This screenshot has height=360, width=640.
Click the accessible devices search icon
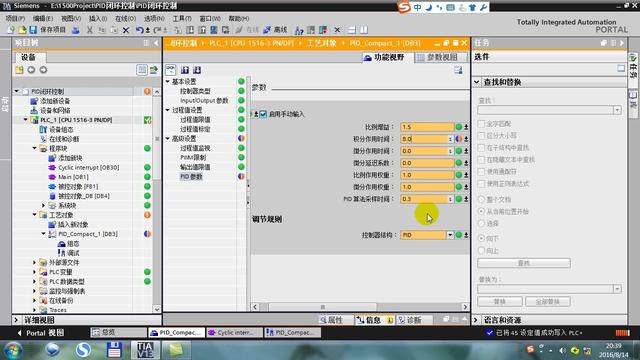coord(299,30)
